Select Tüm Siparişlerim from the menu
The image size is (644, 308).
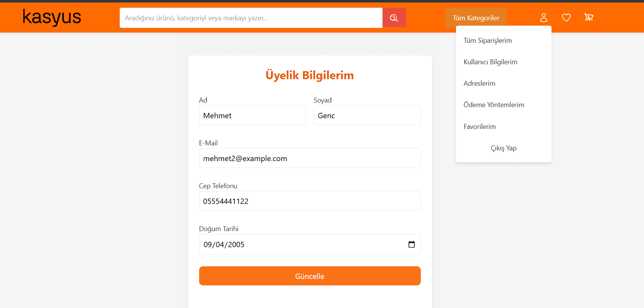coord(487,41)
